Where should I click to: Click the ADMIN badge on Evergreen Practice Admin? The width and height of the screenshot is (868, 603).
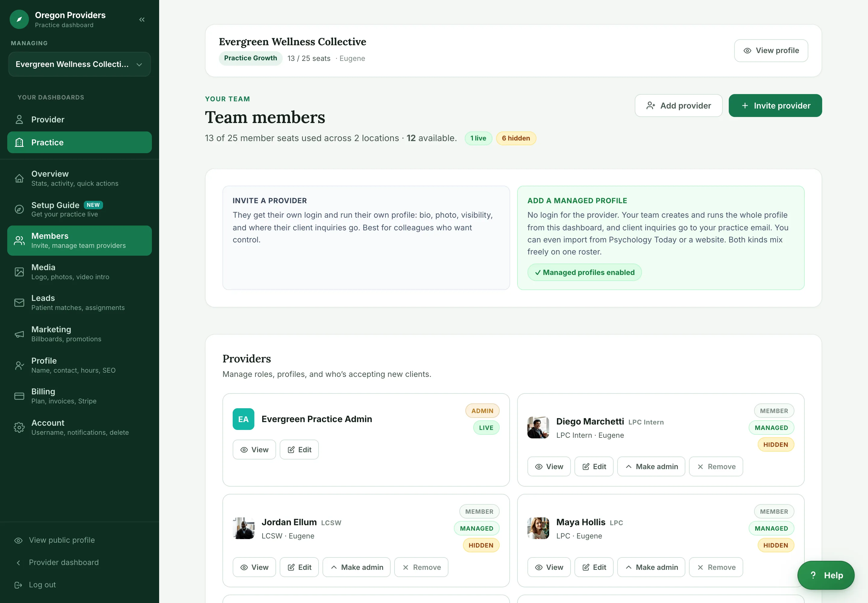tap(482, 411)
